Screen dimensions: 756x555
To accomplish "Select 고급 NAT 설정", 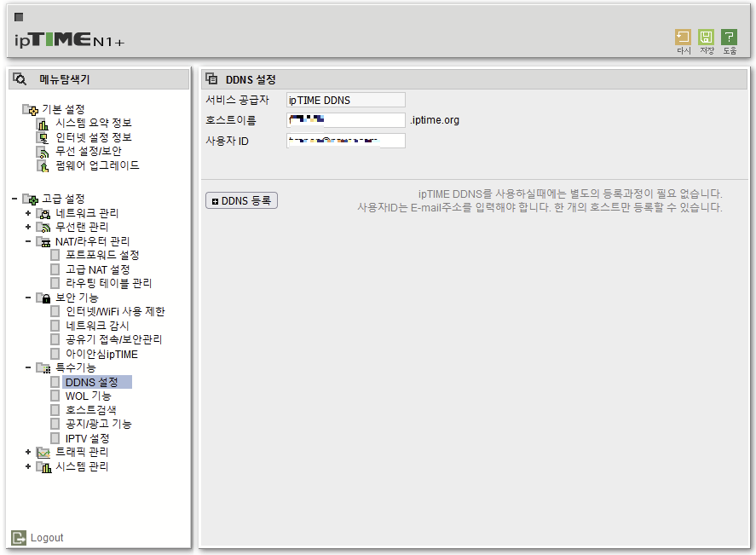I will pyautogui.click(x=98, y=269).
